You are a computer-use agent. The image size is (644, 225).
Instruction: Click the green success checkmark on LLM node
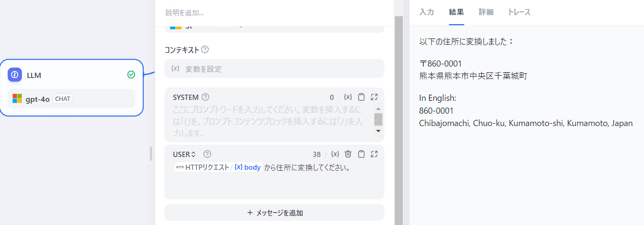pyautogui.click(x=131, y=75)
